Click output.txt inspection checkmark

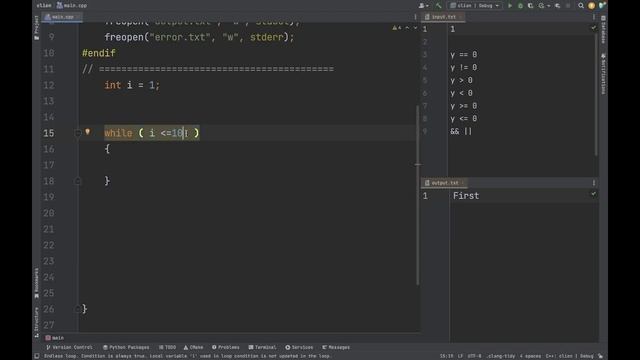coord(593,194)
